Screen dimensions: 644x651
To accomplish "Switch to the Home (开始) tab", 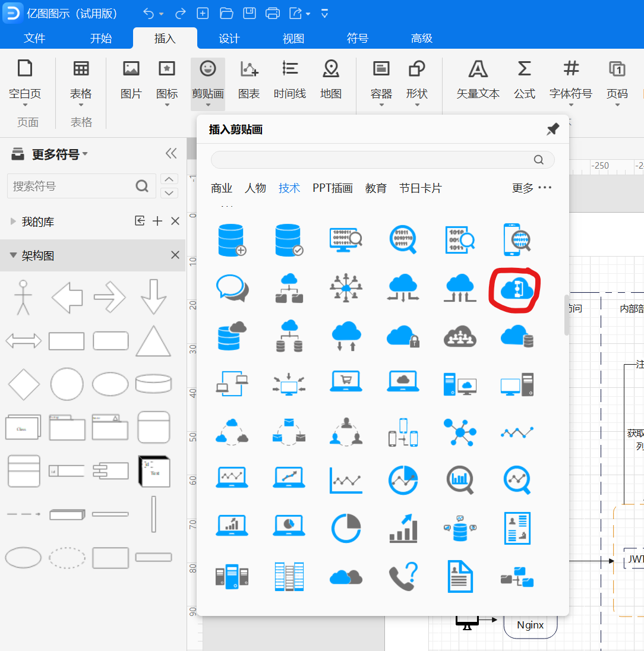I will pyautogui.click(x=101, y=38).
